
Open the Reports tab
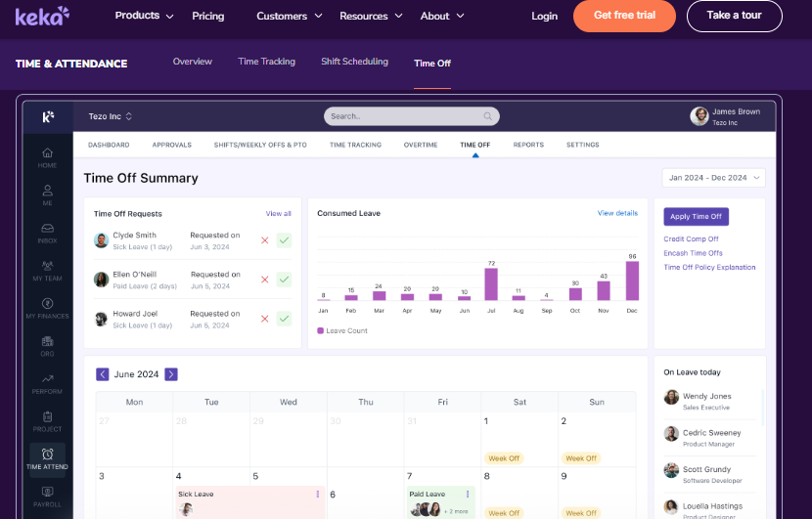[x=528, y=145]
